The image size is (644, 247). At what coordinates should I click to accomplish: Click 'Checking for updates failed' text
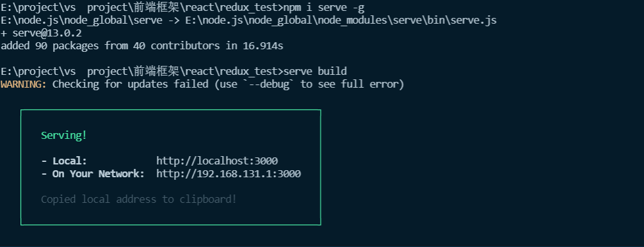point(130,84)
